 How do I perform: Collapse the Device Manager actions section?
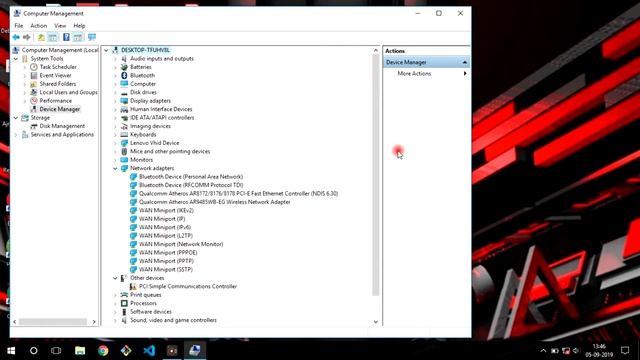point(464,62)
